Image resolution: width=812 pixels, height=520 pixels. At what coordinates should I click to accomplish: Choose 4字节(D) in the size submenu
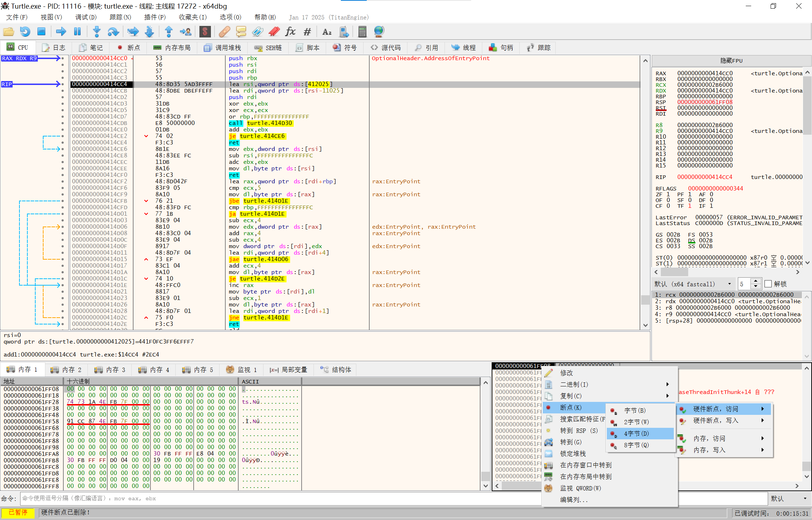click(x=640, y=434)
